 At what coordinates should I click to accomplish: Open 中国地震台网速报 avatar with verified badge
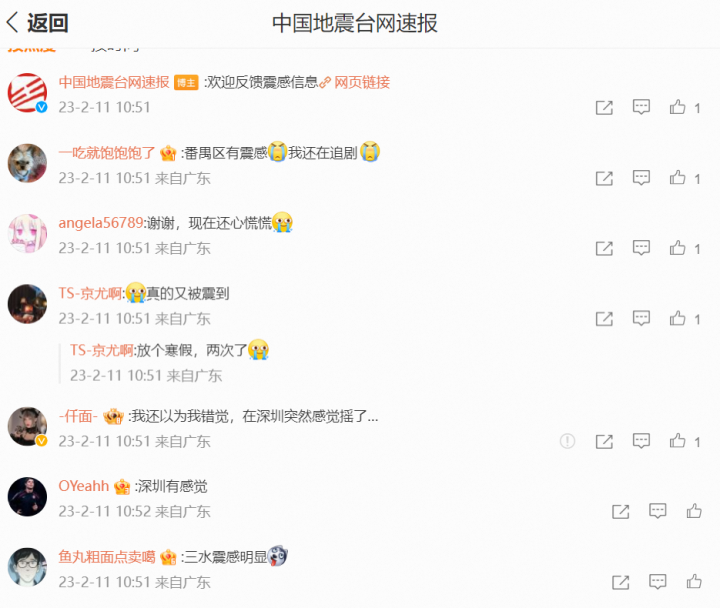[x=28, y=93]
